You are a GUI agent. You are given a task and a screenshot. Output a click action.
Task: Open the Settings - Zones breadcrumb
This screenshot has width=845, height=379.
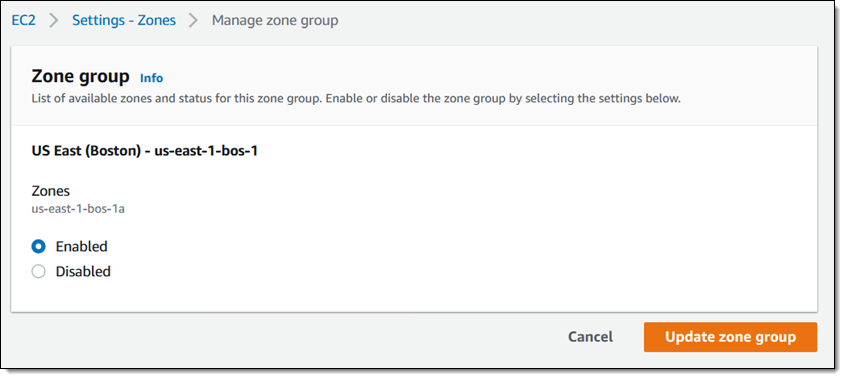[x=124, y=20]
